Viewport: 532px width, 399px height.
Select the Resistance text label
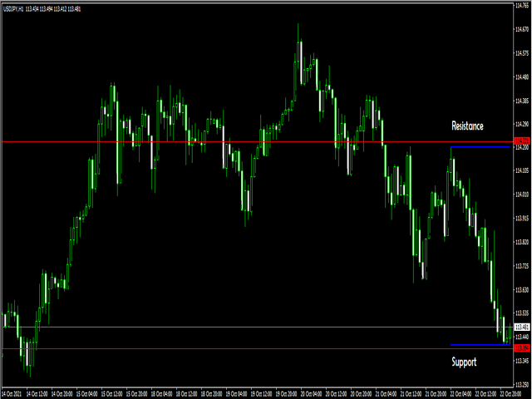[x=467, y=126]
